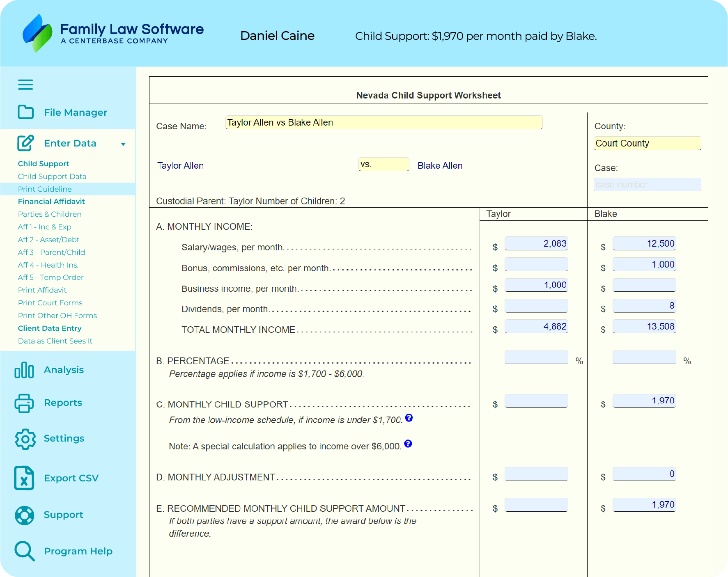Open help tooltip for low-income schedule
728x577 pixels.
pyautogui.click(x=409, y=418)
